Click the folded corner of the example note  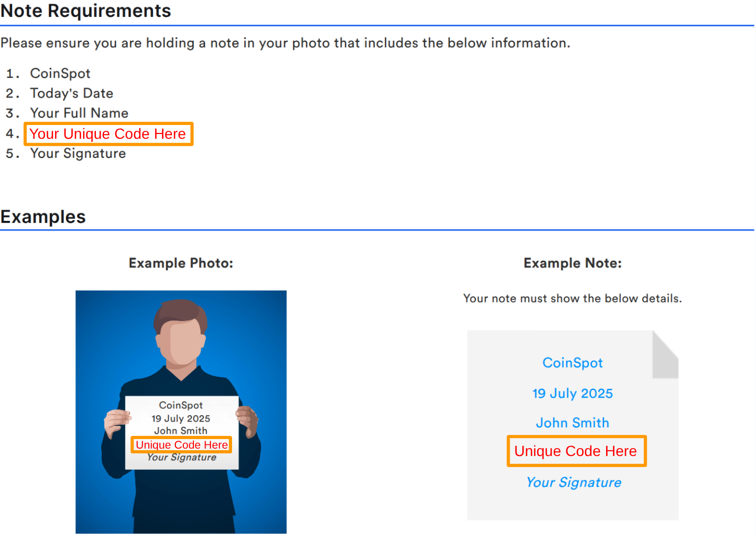[x=665, y=355]
